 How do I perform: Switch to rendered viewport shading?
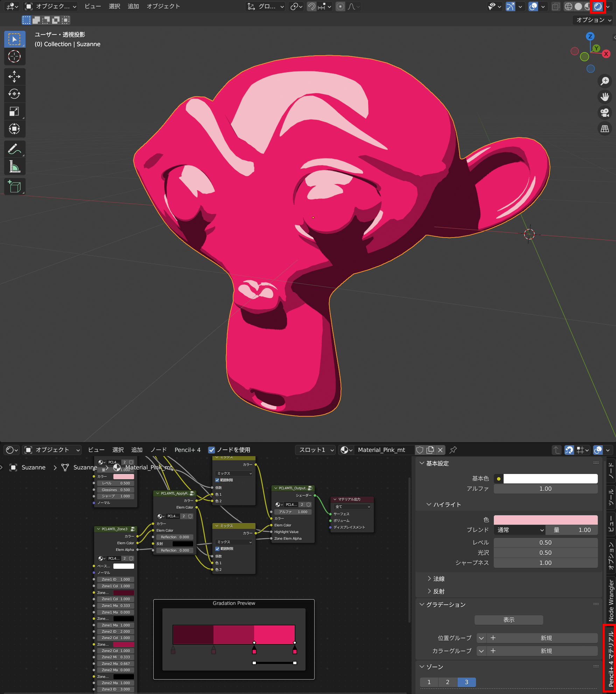[x=598, y=7]
